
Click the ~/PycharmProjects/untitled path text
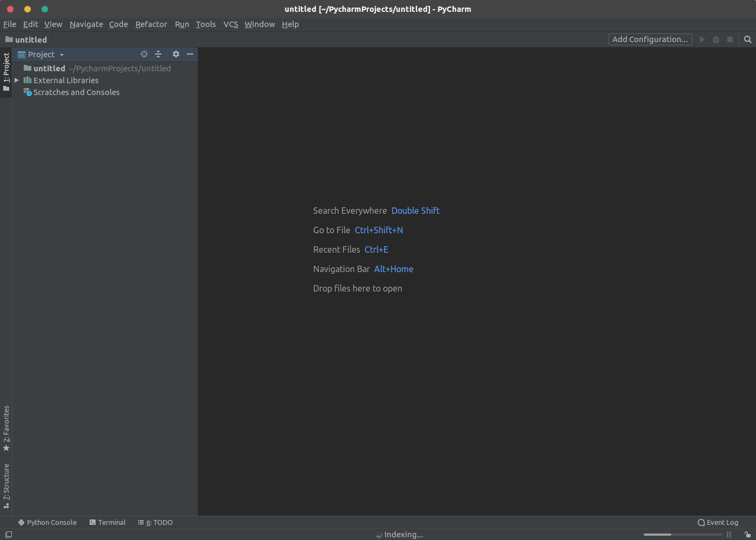click(x=120, y=69)
